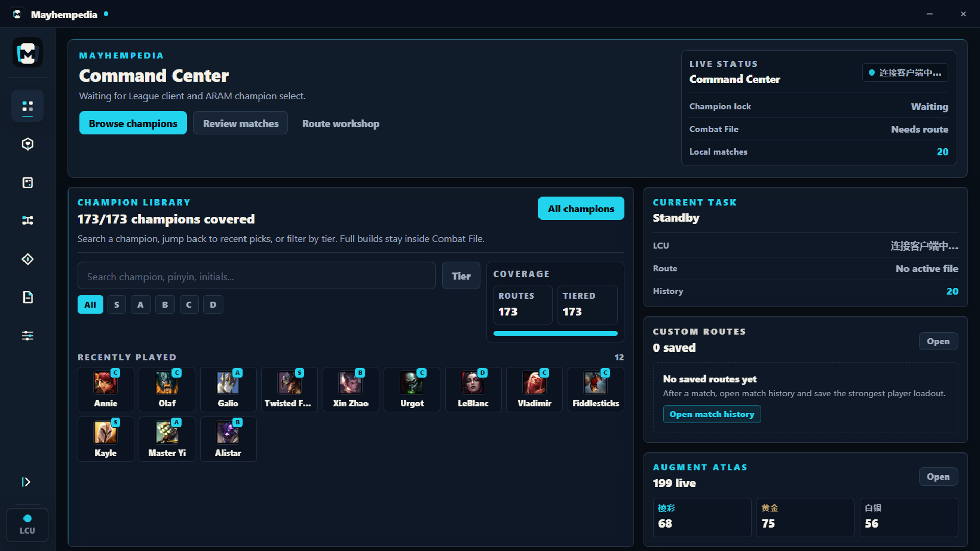The image size is (980, 551).
Task: Close the Mayhempedia window
Action: [963, 14]
